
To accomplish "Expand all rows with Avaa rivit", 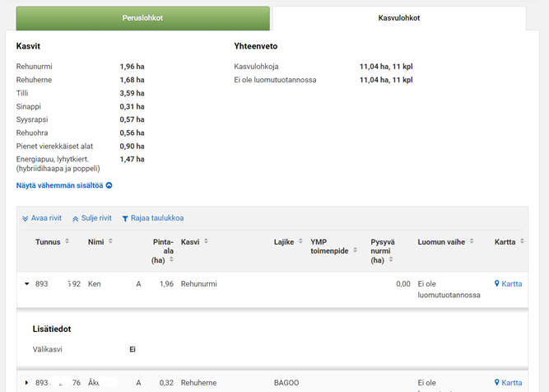I will (42, 218).
